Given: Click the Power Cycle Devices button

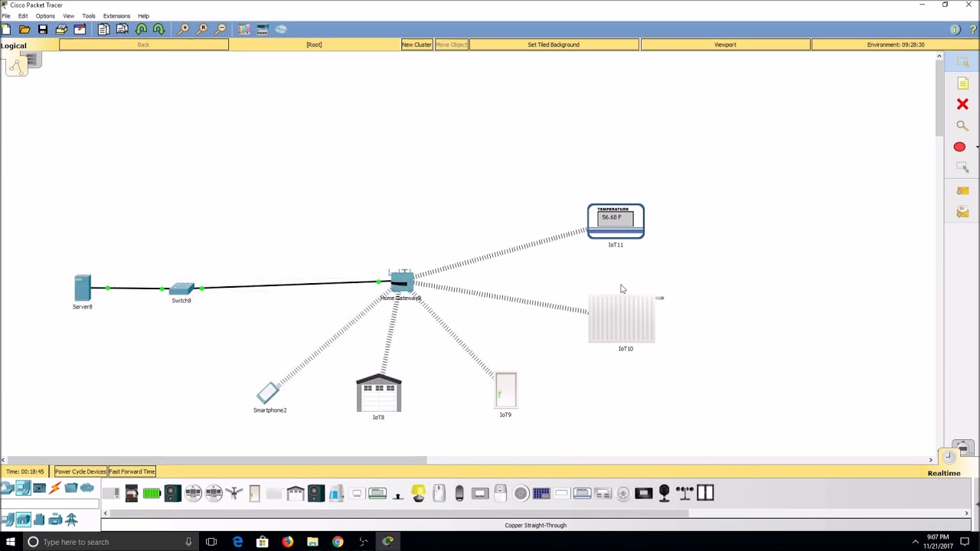Looking at the screenshot, I should click(x=80, y=471).
